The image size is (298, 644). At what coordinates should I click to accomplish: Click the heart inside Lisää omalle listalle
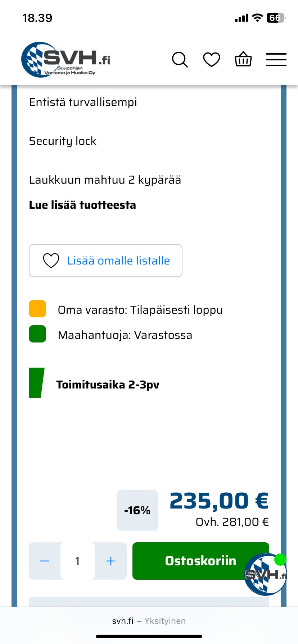pyautogui.click(x=51, y=260)
